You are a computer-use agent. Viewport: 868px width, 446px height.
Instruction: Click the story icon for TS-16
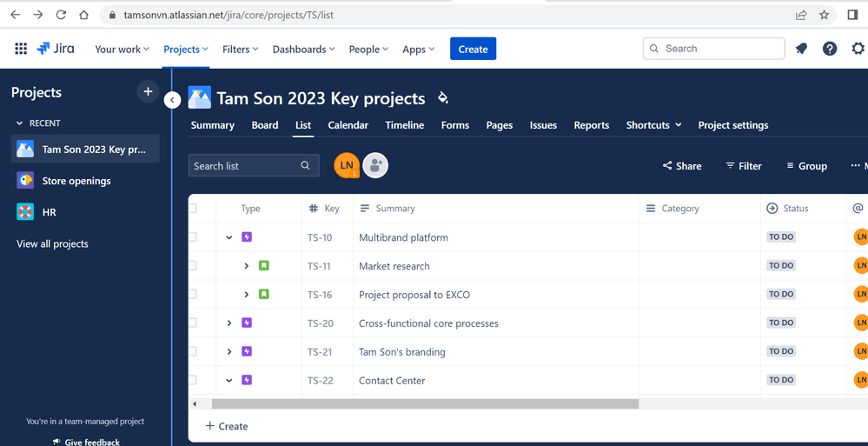click(x=264, y=294)
